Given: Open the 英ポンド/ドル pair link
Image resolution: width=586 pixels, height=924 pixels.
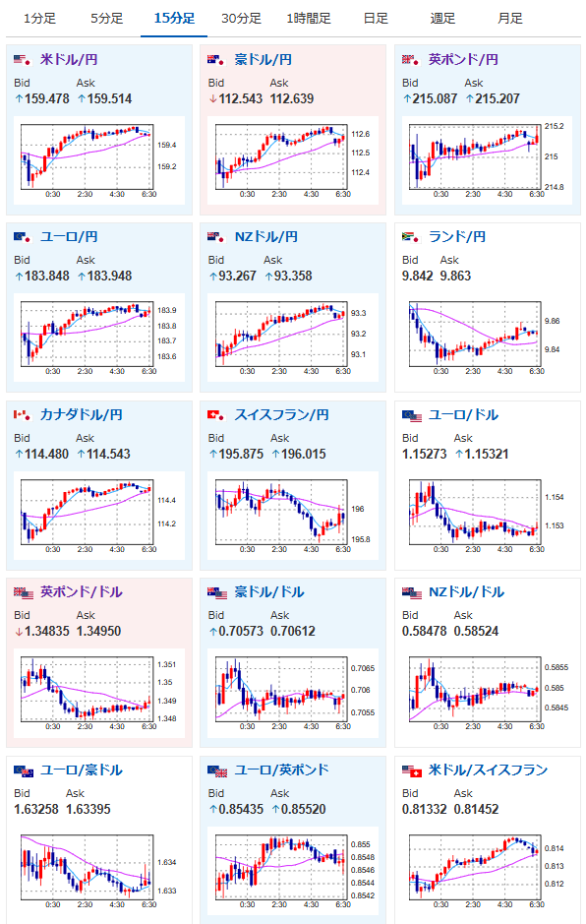Looking at the screenshot, I should click(x=82, y=592).
